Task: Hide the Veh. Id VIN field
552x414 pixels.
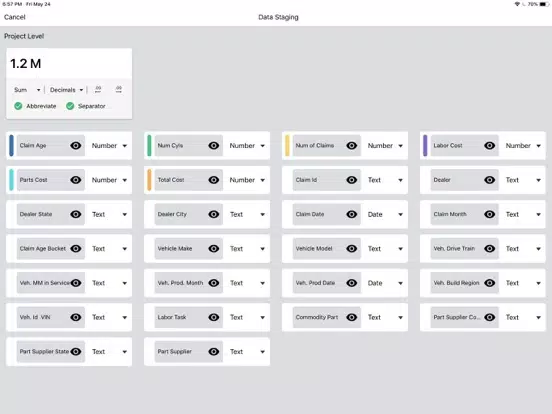Action: click(x=76, y=317)
